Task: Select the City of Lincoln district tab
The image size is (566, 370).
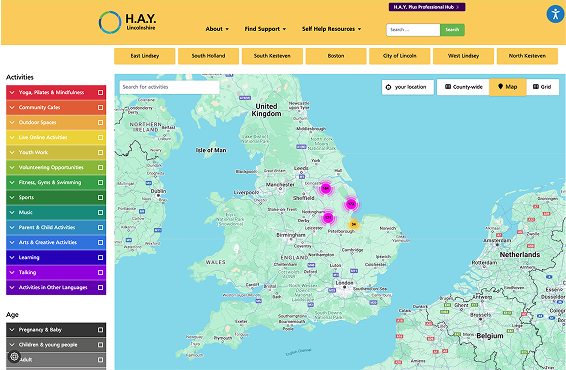Action: tap(400, 56)
